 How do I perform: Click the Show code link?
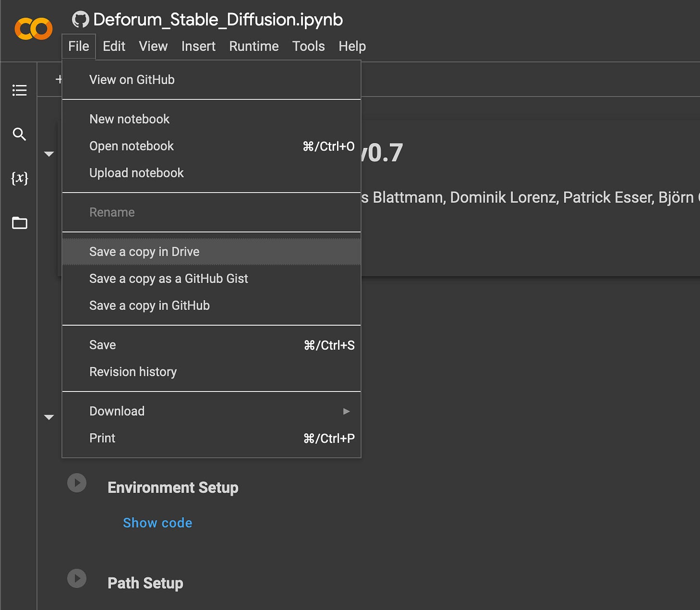(158, 523)
